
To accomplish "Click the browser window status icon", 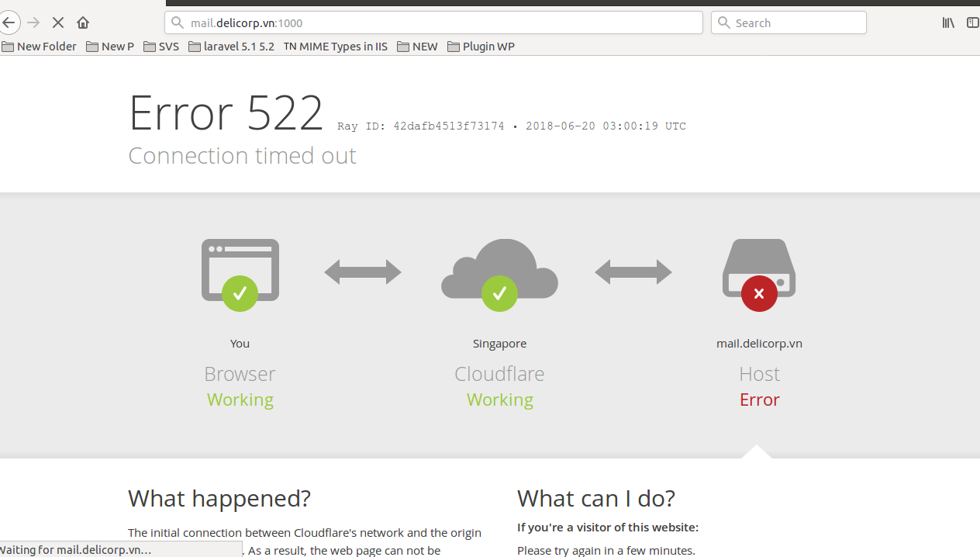I will pos(240,274).
